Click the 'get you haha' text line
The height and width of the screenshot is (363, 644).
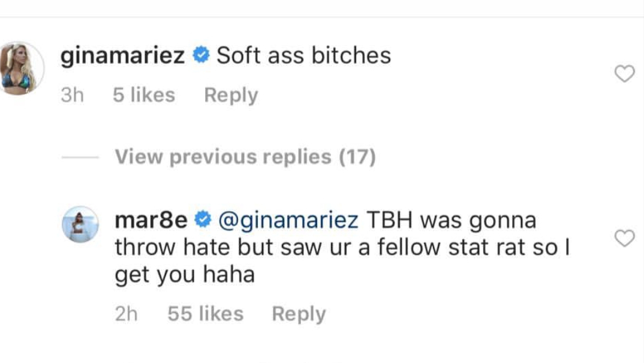pos(185,275)
